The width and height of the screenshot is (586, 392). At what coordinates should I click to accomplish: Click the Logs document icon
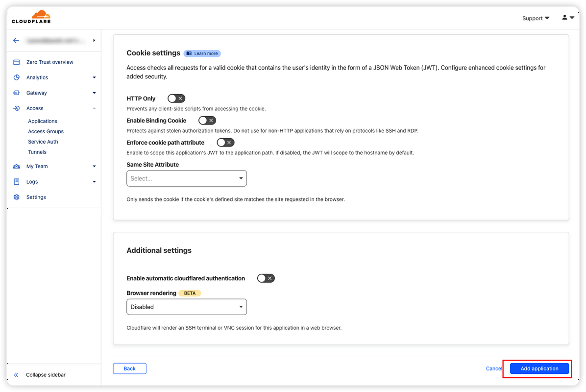click(17, 182)
